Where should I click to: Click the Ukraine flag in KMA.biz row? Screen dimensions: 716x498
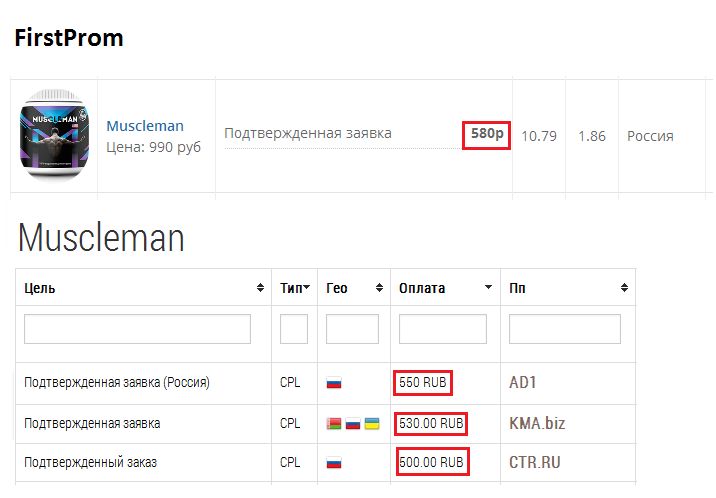tap(372, 424)
